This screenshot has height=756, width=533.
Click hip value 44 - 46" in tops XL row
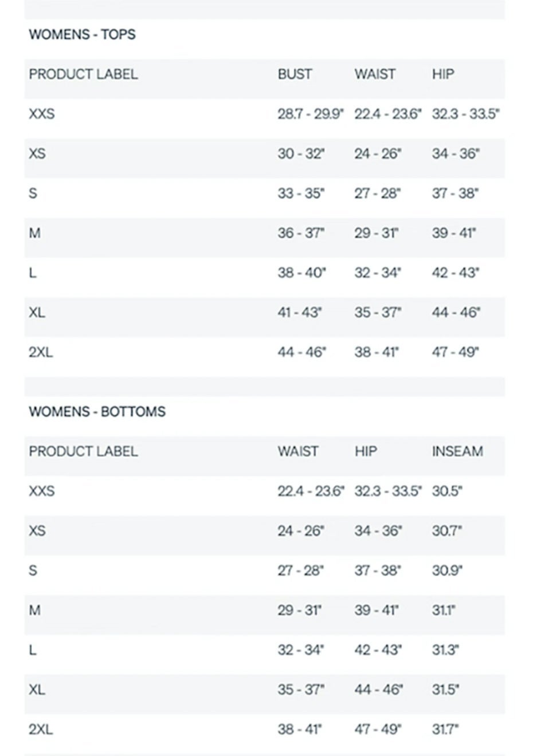pyautogui.click(x=456, y=313)
